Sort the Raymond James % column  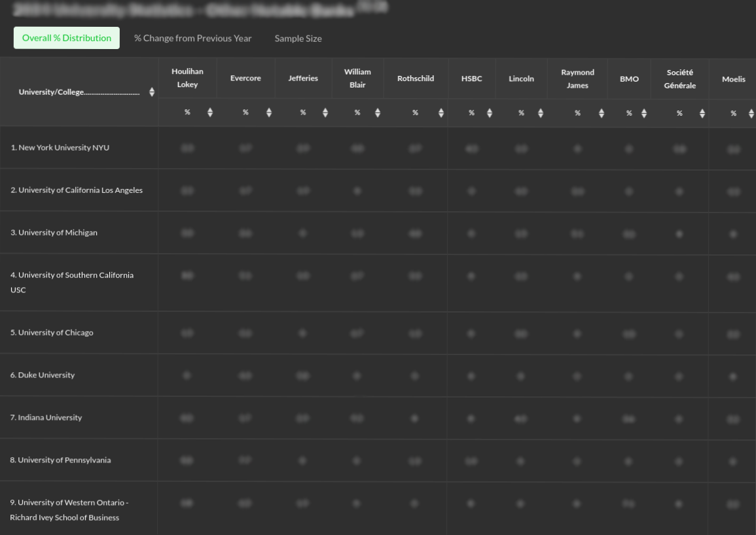click(x=602, y=112)
